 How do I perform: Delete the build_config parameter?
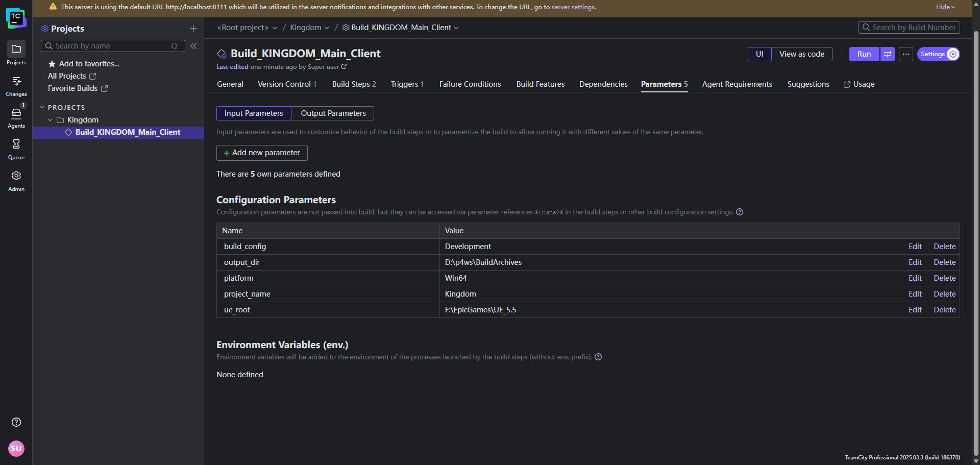[x=945, y=247]
